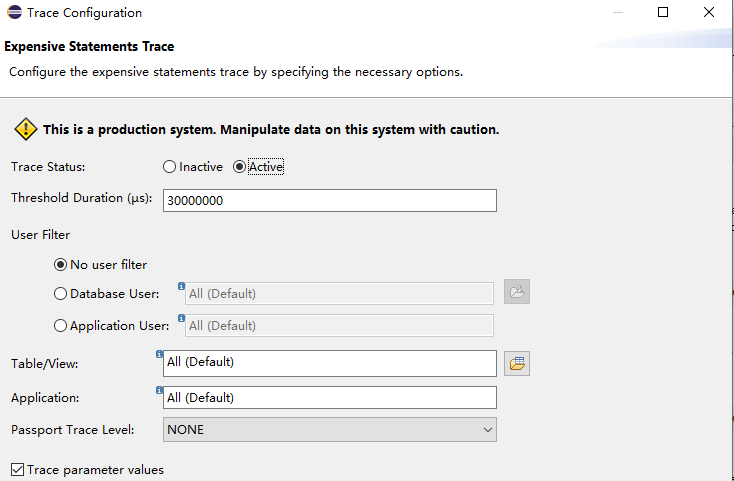The height and width of the screenshot is (481, 734).
Task: Open Table/View folder browse button
Action: coord(517,363)
